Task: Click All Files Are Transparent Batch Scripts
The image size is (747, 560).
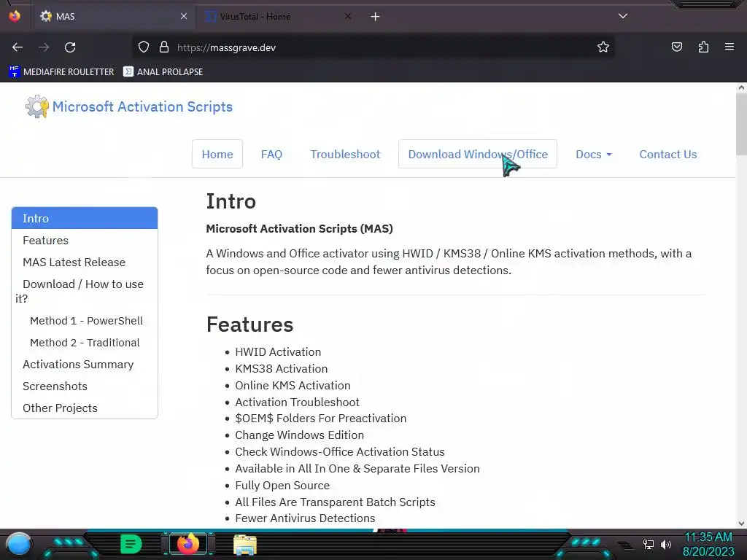Action: pyautogui.click(x=336, y=502)
